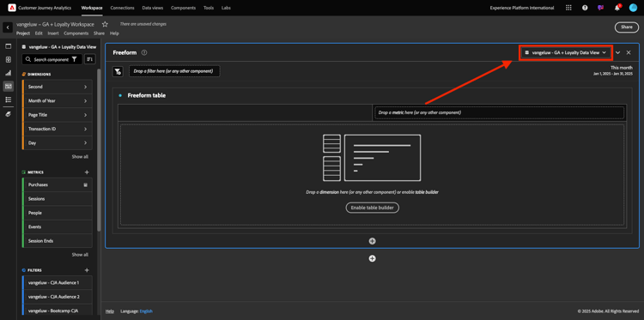Click the Drop a filter here zone

tap(174, 71)
